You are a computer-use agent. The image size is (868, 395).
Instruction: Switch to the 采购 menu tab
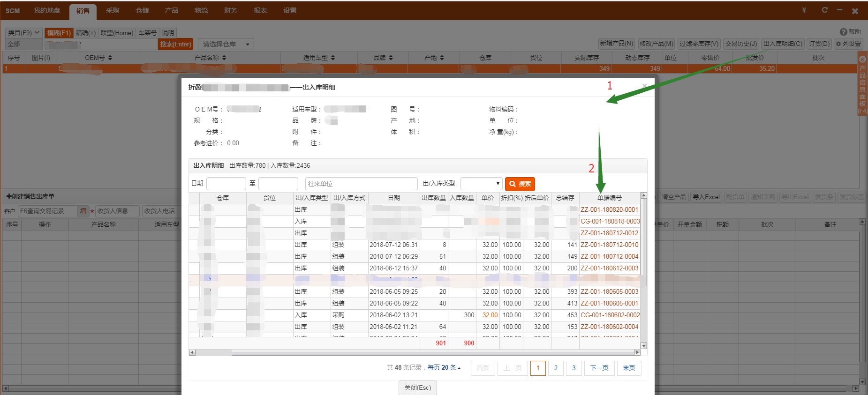click(x=113, y=10)
